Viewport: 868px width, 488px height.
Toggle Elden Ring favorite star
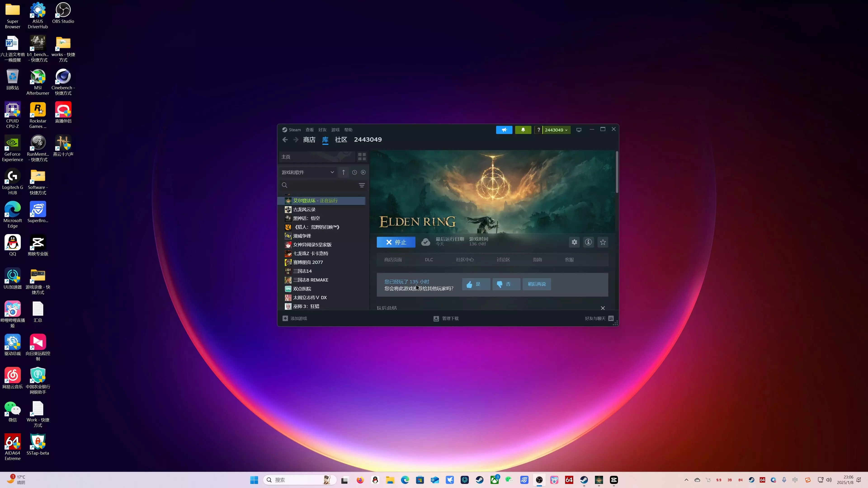tap(603, 242)
